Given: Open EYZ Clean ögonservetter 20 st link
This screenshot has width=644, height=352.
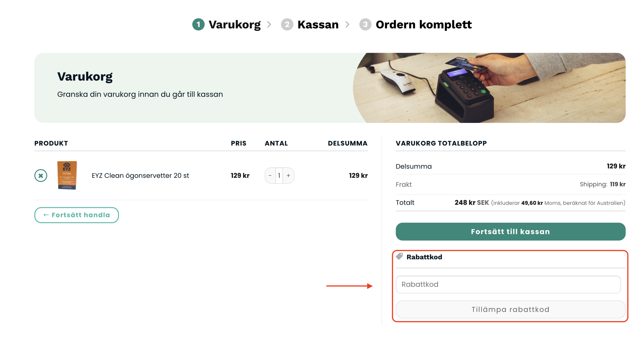Looking at the screenshot, I should (140, 175).
